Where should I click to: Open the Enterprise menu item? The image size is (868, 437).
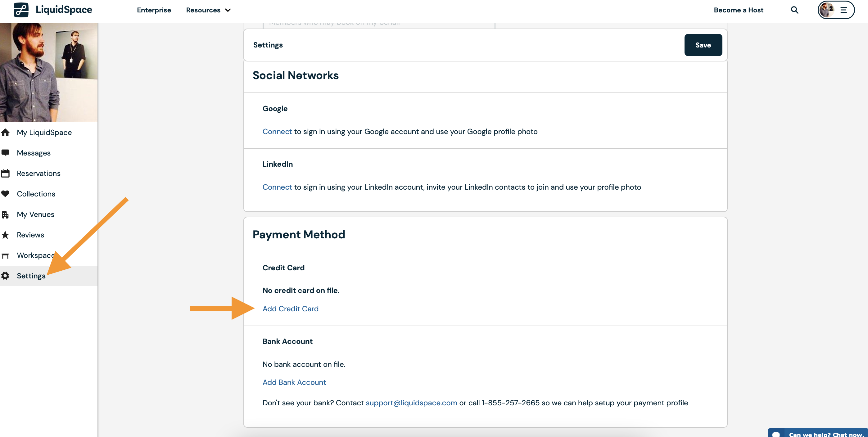coord(154,10)
